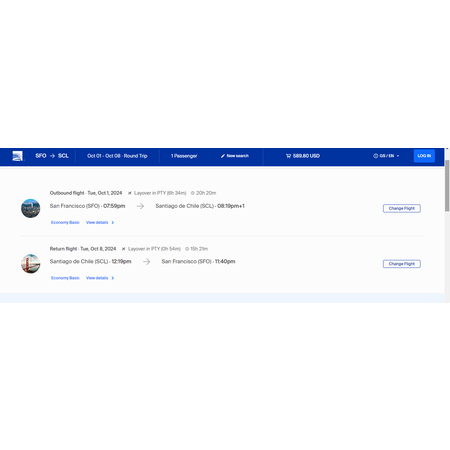Click the arrow between SFO and SCL
450x450 pixels.
click(x=52, y=156)
